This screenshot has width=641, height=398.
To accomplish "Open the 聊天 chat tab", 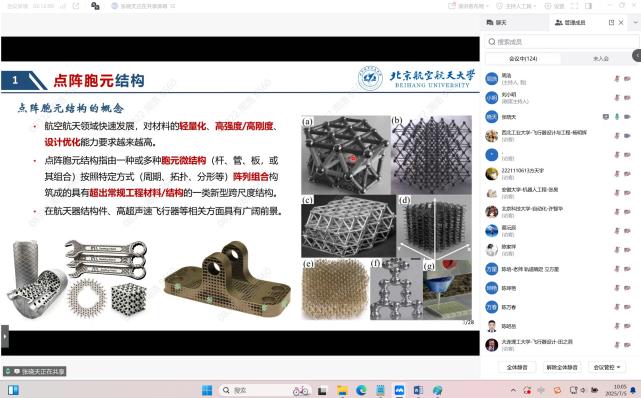I will [x=497, y=22].
